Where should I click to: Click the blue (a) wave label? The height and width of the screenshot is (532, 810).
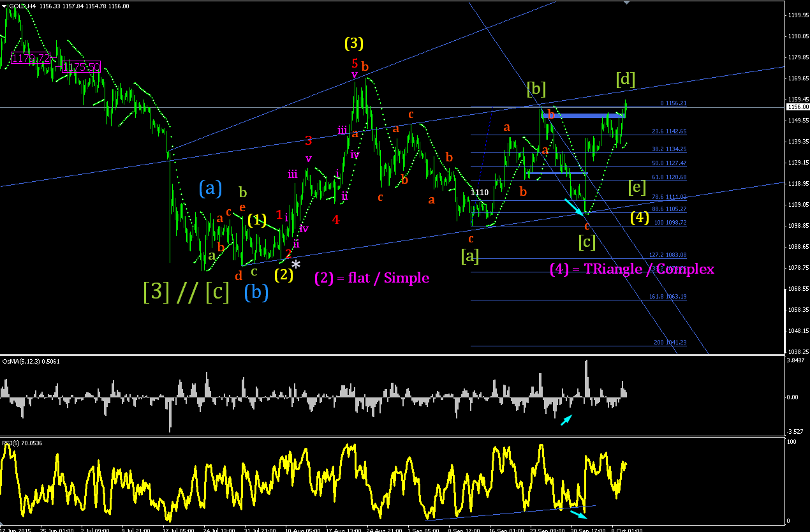coord(210,188)
